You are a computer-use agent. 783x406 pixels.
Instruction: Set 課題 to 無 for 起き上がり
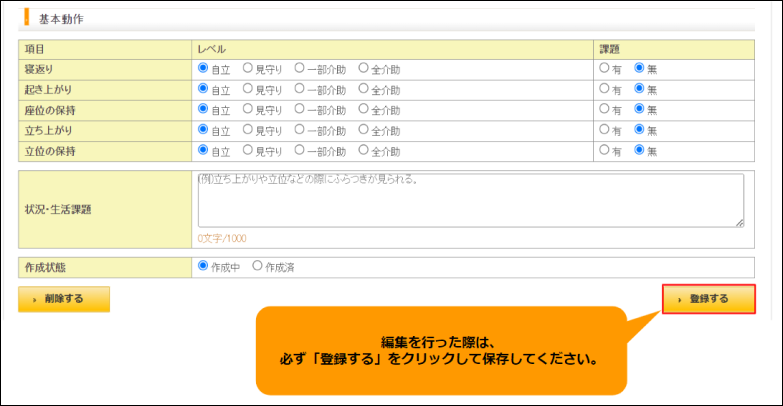pyautogui.click(x=639, y=88)
